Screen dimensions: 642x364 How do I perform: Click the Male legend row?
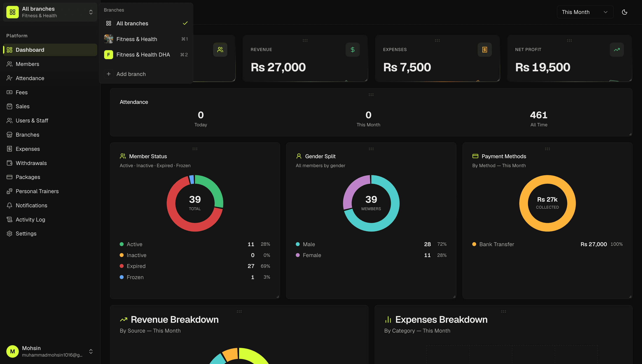click(371, 244)
